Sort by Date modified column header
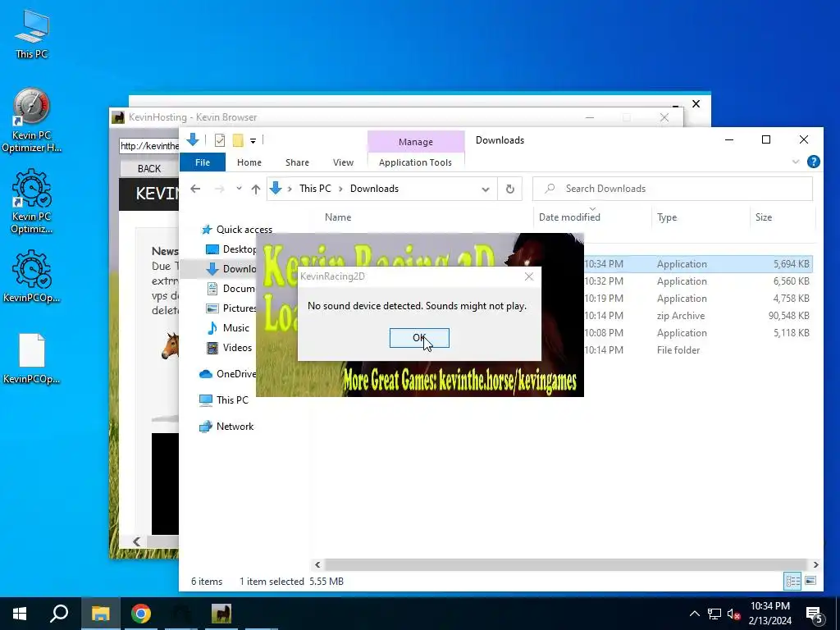 pyautogui.click(x=569, y=217)
